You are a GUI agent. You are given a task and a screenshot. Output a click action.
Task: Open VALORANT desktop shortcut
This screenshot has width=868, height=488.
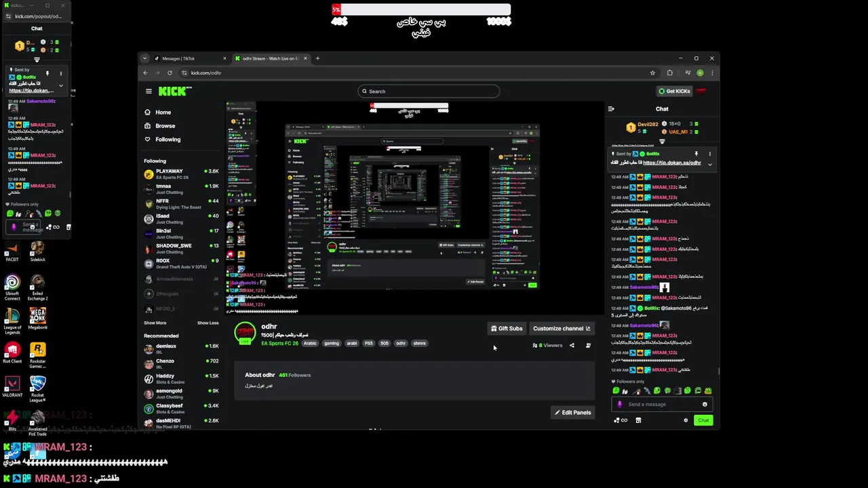[x=12, y=387]
